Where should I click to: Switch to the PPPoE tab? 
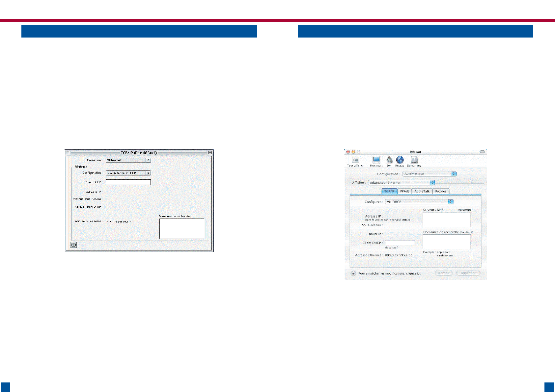404,191
